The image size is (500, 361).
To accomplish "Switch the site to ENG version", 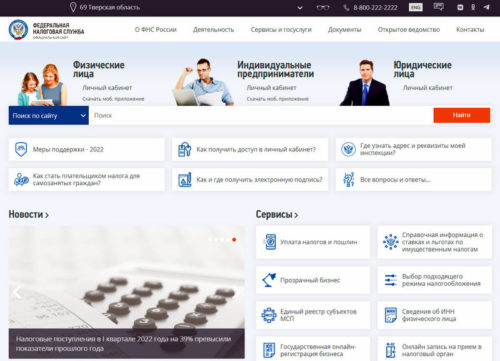I will pos(415,7).
